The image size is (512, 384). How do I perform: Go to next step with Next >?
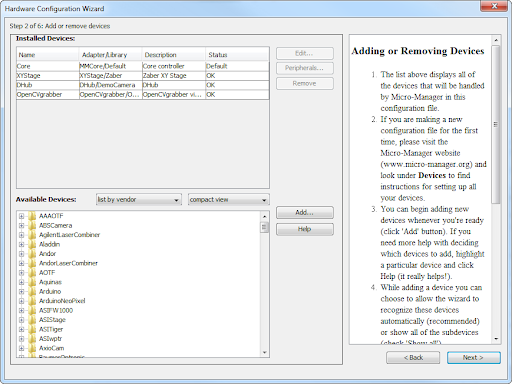(x=473, y=357)
